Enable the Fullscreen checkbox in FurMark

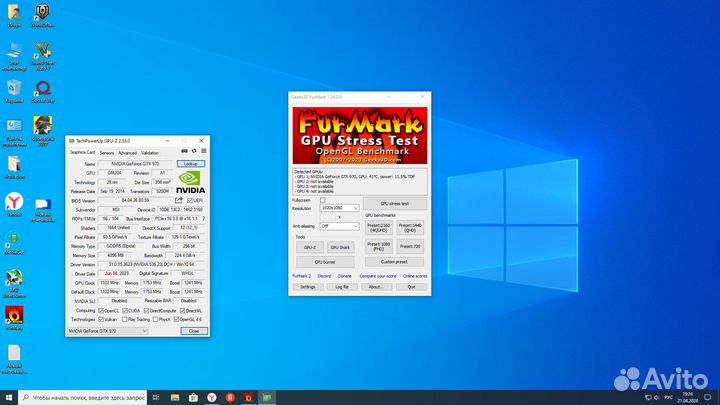[x=323, y=200]
